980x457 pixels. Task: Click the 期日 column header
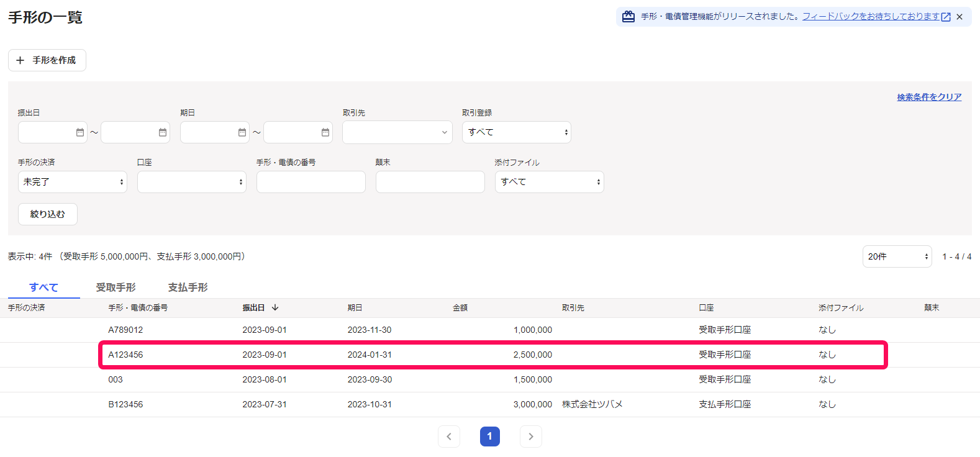[x=355, y=307]
